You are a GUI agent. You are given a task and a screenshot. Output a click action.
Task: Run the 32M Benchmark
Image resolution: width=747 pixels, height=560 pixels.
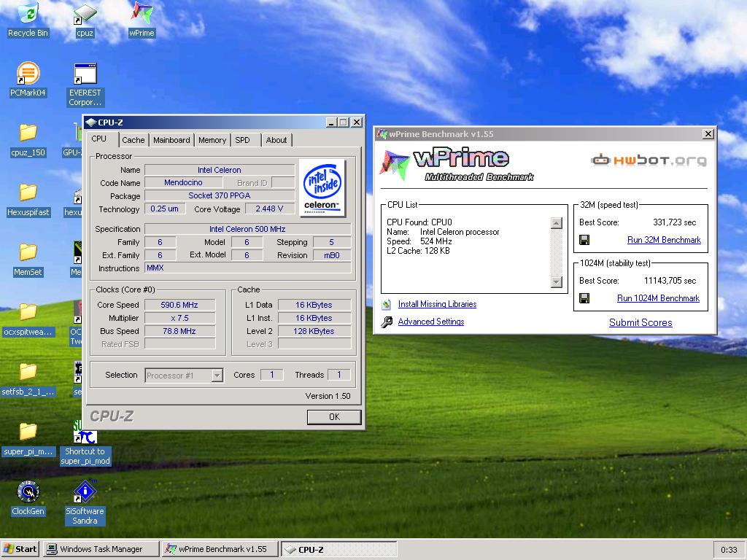[x=664, y=240]
